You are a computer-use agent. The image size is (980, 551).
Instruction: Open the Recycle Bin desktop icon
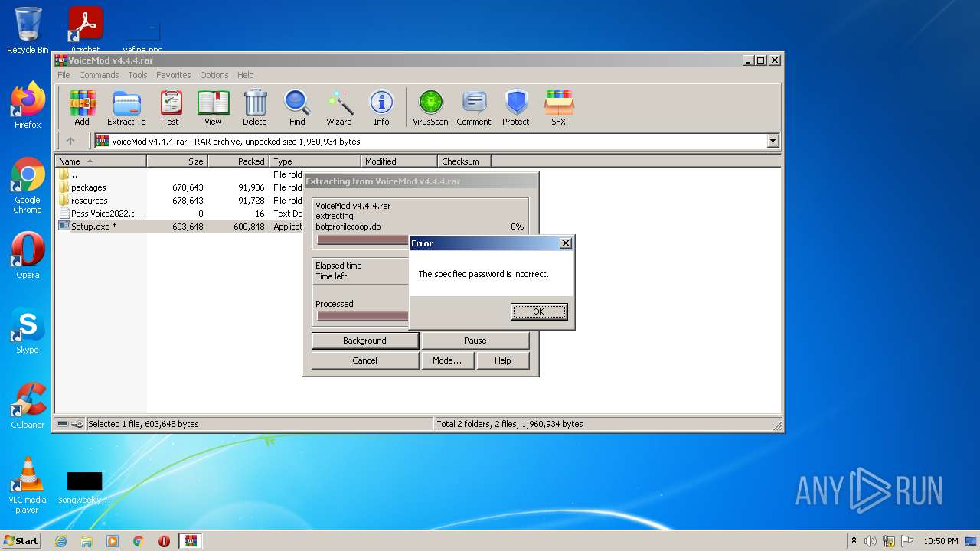coord(28,31)
